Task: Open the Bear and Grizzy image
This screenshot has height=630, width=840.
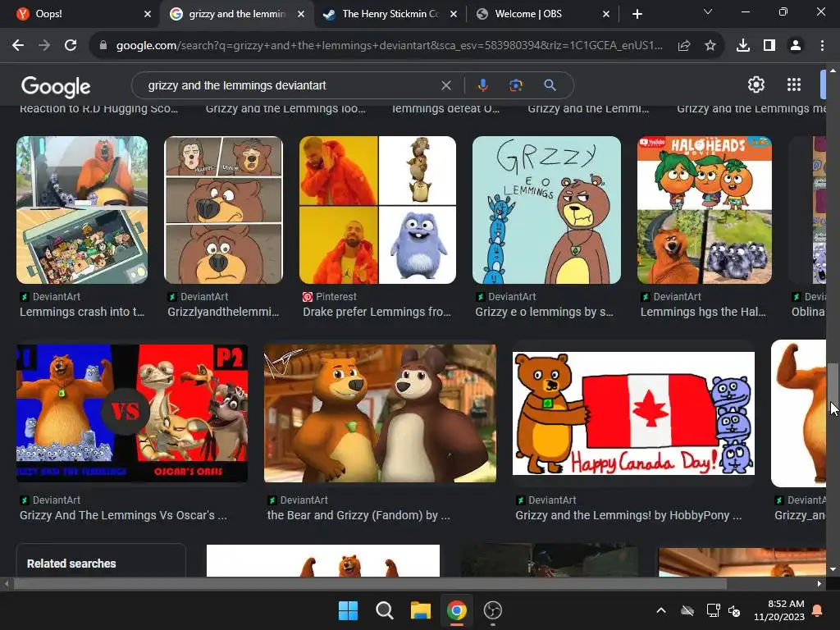Action: coord(380,413)
